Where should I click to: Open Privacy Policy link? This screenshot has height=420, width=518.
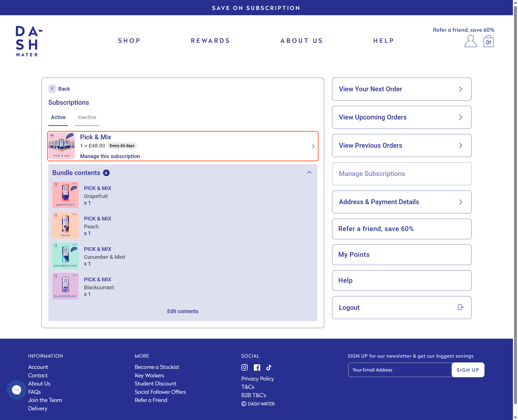point(257,379)
